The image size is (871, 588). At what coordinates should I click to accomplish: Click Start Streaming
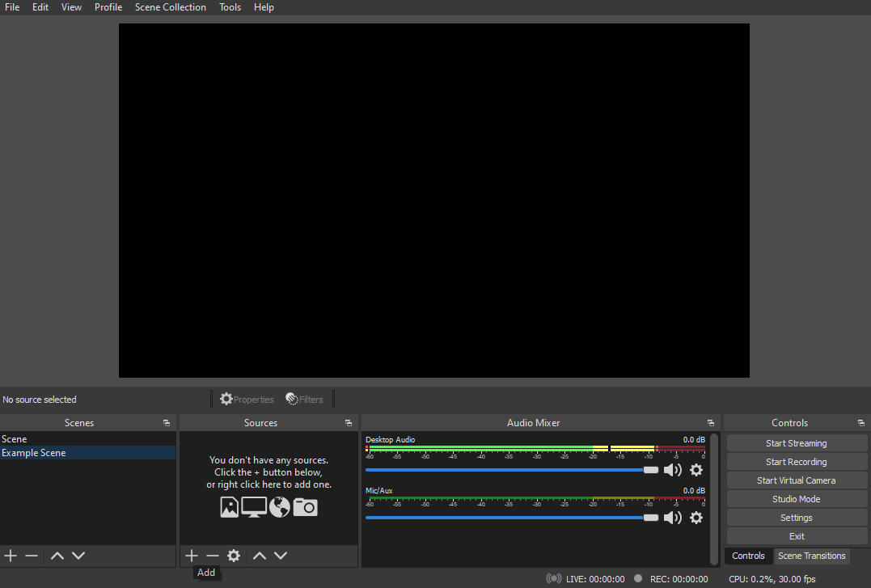797,443
